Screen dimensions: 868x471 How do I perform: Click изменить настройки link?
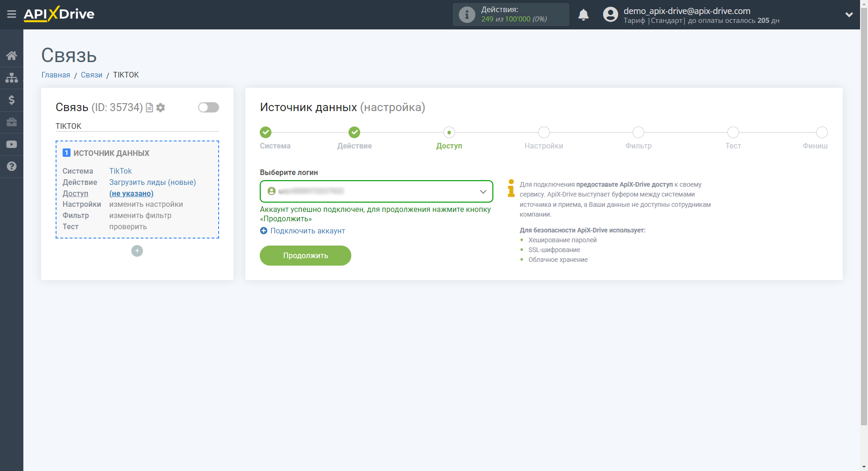(x=146, y=204)
